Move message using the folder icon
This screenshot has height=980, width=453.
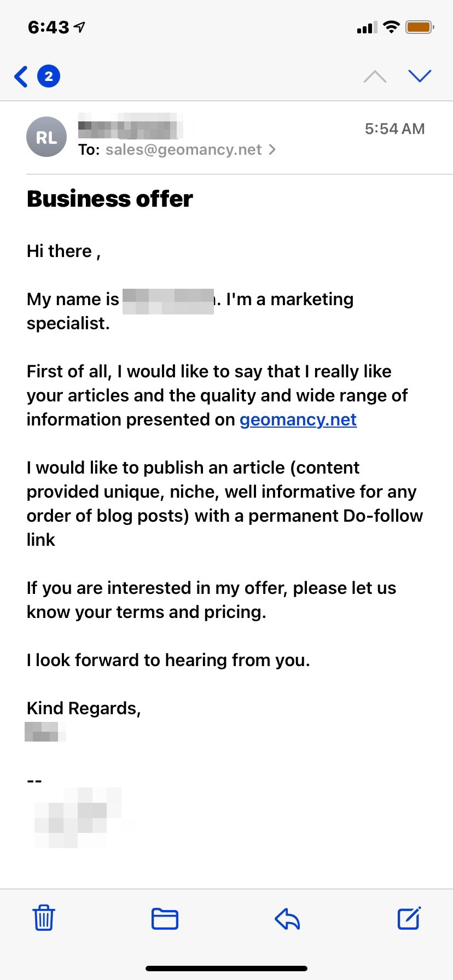point(165,919)
